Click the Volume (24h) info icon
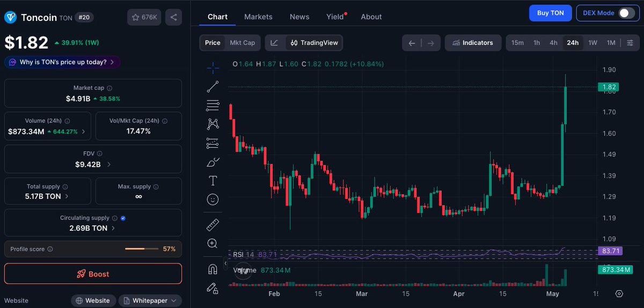 pos(67,121)
